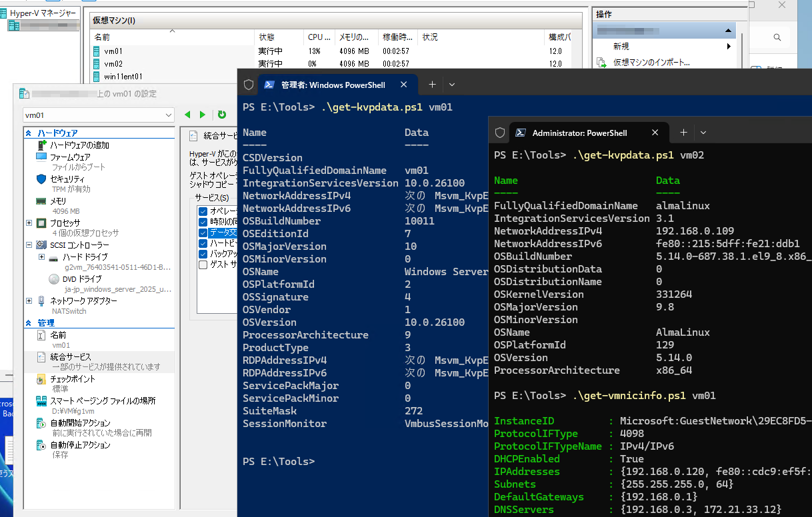Click the Firmware icon in settings tree
The image size is (812, 517).
click(x=41, y=157)
